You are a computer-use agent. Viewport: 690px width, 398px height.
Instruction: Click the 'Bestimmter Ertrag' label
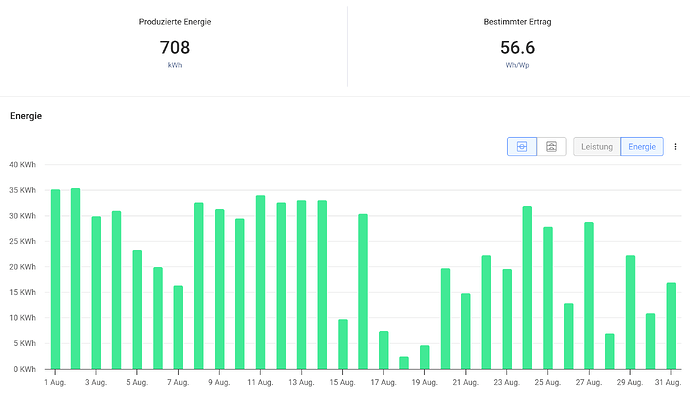pos(518,22)
